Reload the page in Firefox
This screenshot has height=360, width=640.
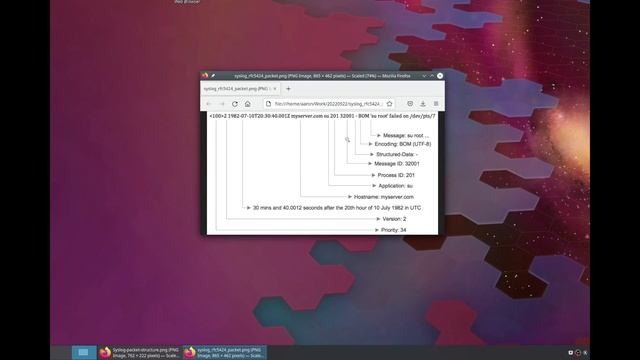235,104
